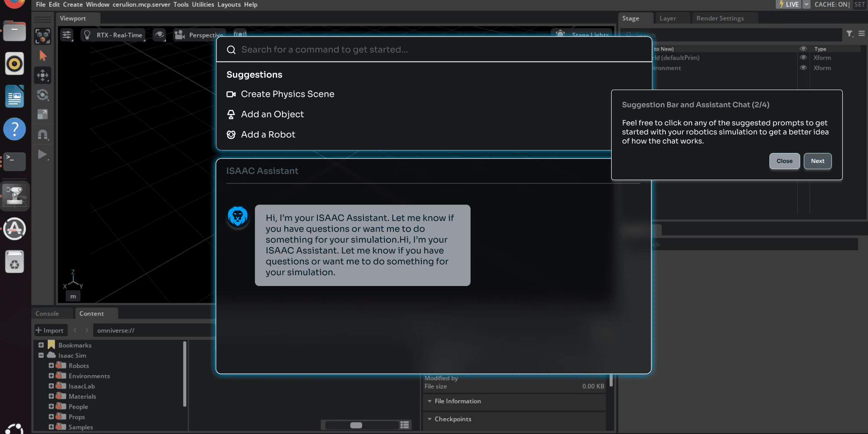
Task: Start simulation with Play button
Action: point(42,155)
